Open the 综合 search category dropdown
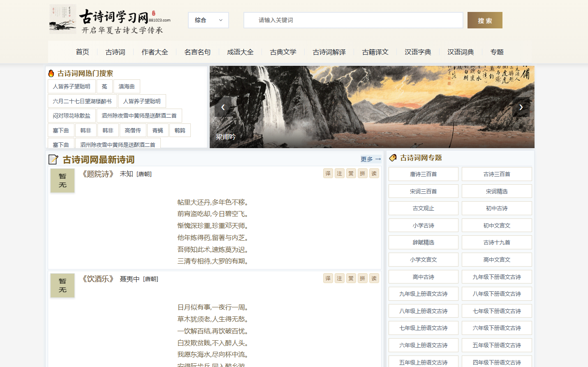 click(x=208, y=20)
